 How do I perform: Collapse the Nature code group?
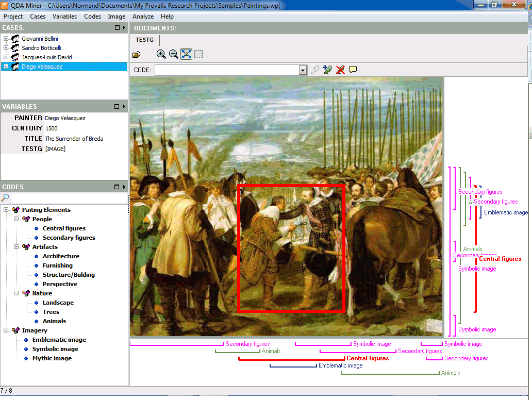click(16, 293)
